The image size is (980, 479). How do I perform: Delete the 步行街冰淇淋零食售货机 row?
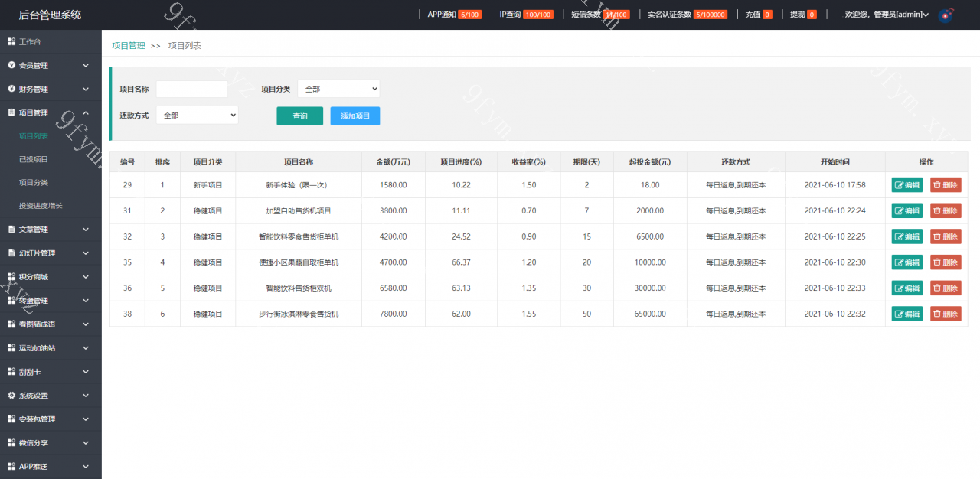(946, 314)
